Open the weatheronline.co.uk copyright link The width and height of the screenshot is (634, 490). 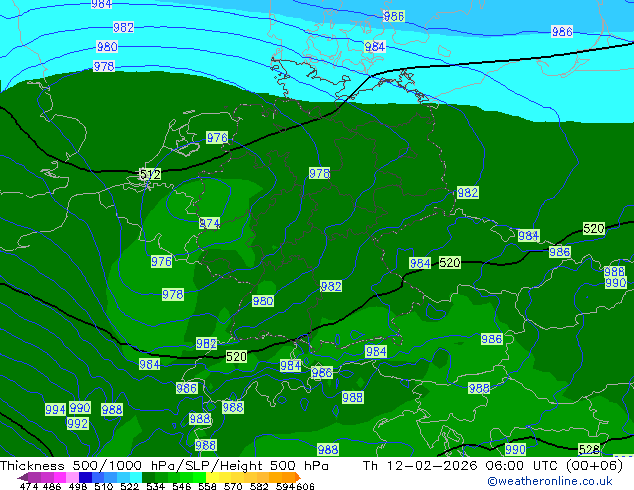tap(550, 481)
